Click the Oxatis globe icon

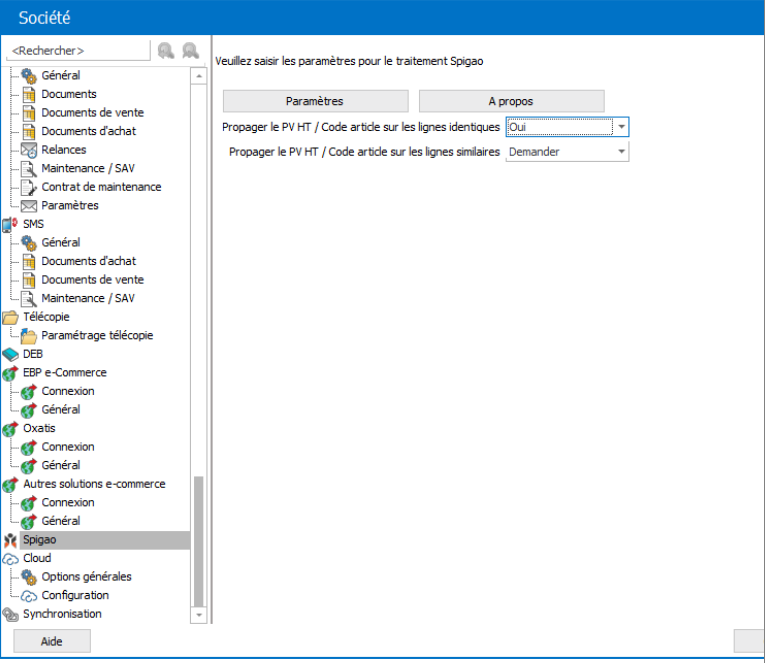(10, 429)
